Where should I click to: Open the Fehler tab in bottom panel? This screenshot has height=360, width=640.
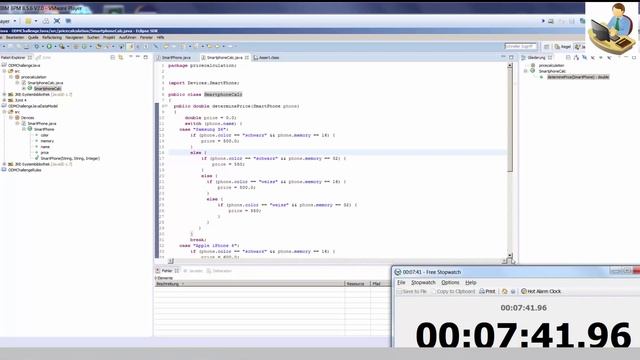(x=167, y=271)
